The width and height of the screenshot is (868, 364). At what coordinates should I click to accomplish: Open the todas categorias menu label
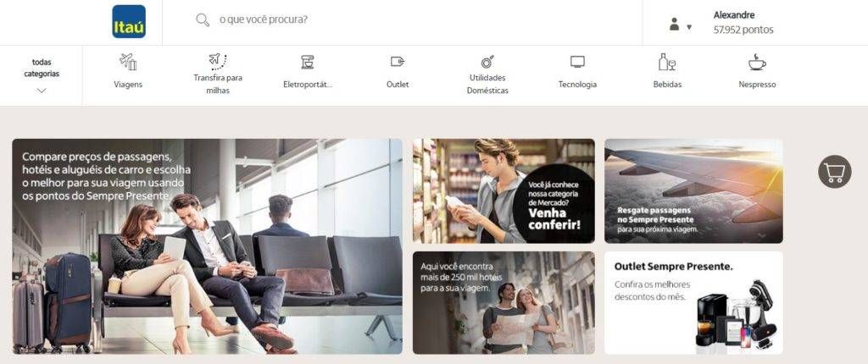[42, 68]
